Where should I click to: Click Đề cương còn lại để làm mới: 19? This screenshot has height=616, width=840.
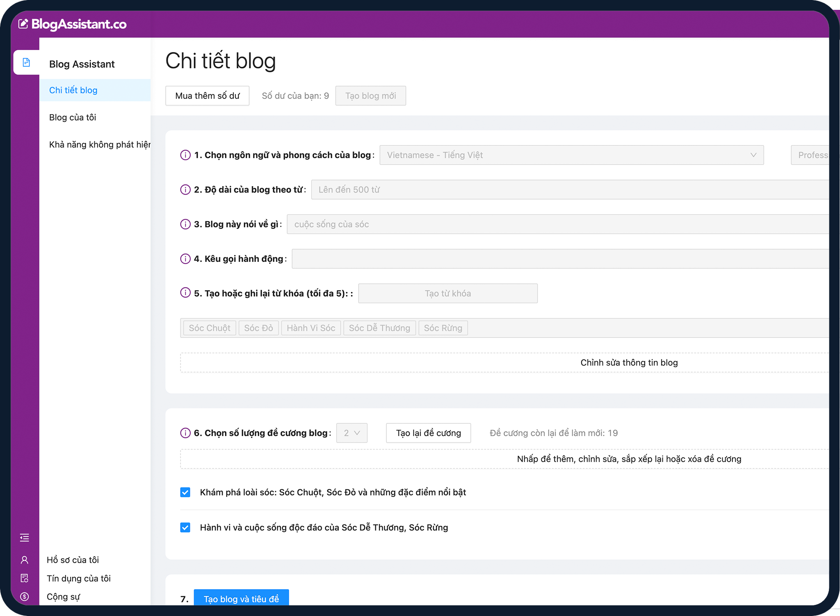pyautogui.click(x=554, y=433)
